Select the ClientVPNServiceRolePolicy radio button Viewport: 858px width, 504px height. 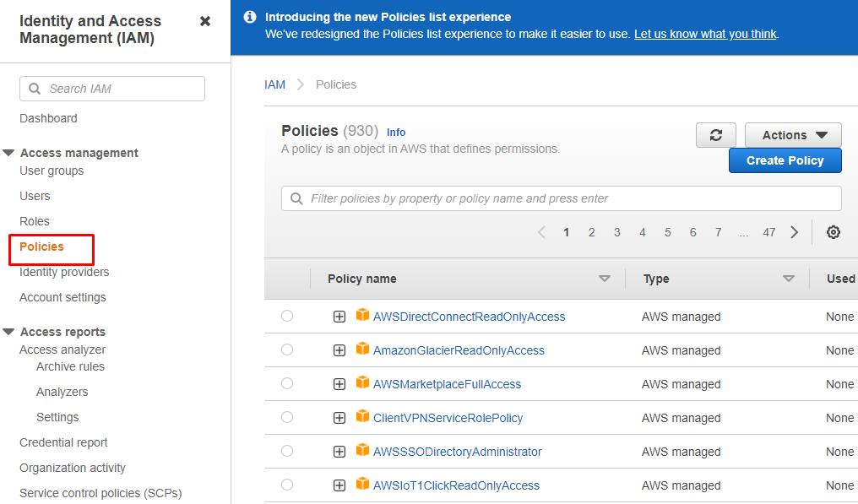(287, 417)
